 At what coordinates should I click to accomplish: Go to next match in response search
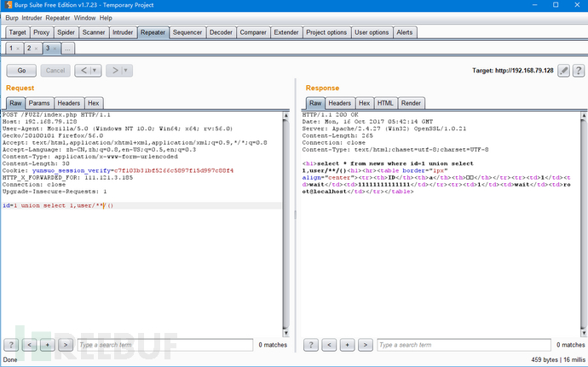click(366, 345)
